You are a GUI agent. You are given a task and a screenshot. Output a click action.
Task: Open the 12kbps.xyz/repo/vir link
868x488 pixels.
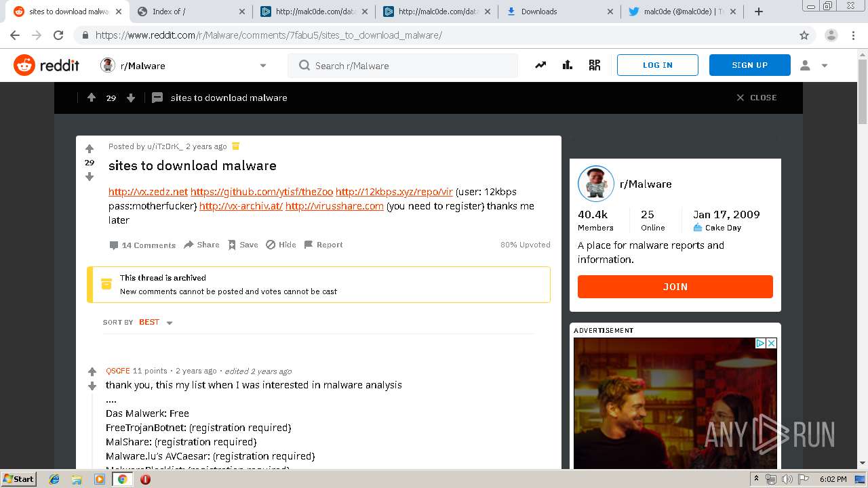tap(394, 192)
